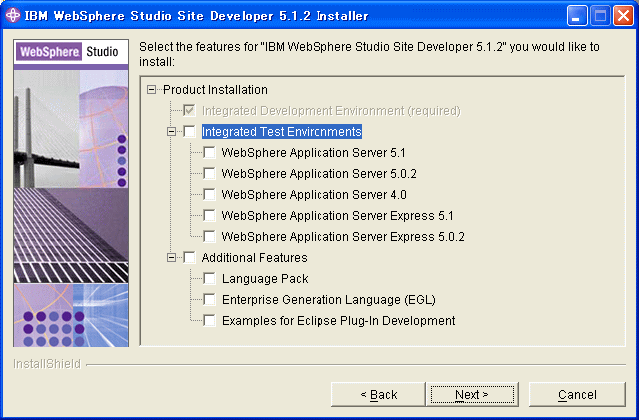Screen dimensions: 639x420
Task: Minimize the installer window
Action: pos(577,16)
